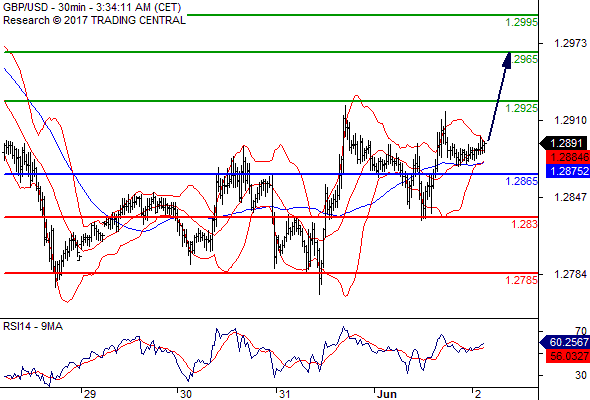Select the blue 1.28752 moving average tag
Screen dimensions: 590x400
click(567, 171)
